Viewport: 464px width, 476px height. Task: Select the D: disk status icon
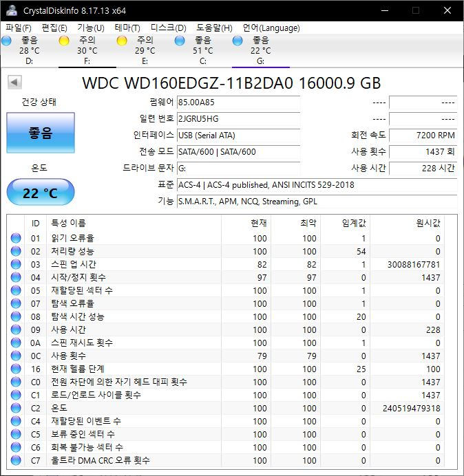(6, 41)
